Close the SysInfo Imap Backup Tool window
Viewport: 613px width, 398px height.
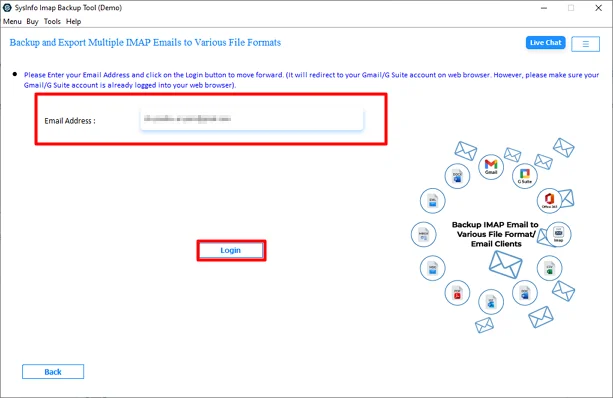point(599,8)
